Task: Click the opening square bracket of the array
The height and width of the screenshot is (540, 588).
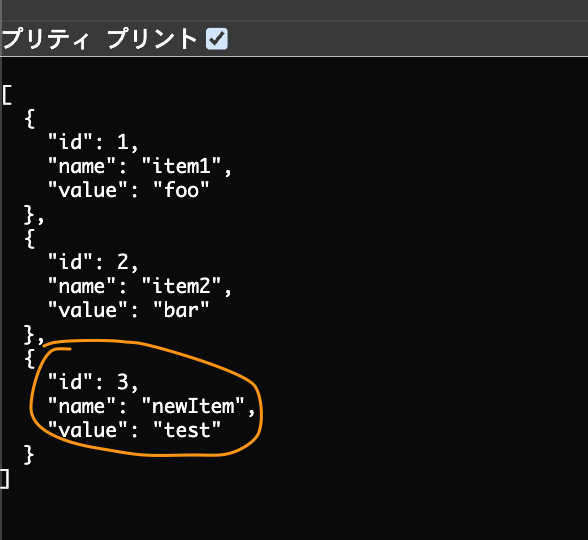Action: (x=7, y=95)
